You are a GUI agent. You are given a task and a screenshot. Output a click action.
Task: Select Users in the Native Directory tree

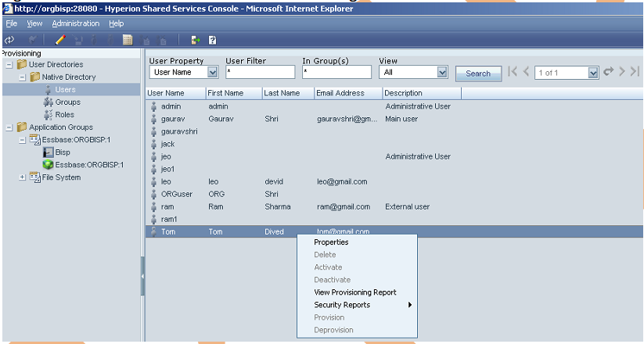click(x=65, y=89)
